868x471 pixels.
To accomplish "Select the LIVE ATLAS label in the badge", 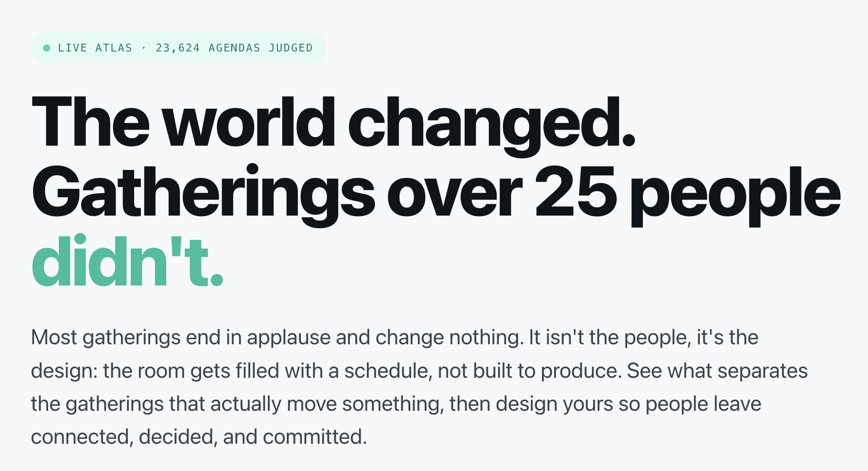I will click(x=95, y=48).
